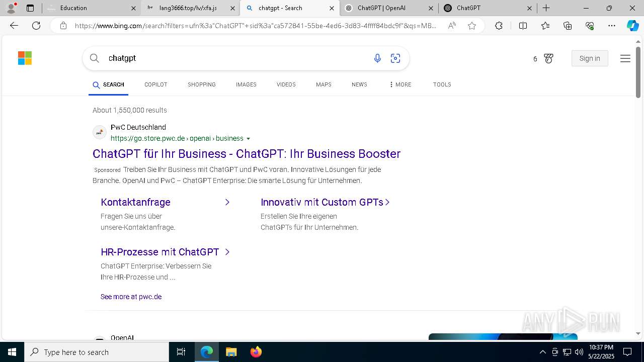Open Browser essentials heart icon
644x362 pixels.
(x=590, y=26)
